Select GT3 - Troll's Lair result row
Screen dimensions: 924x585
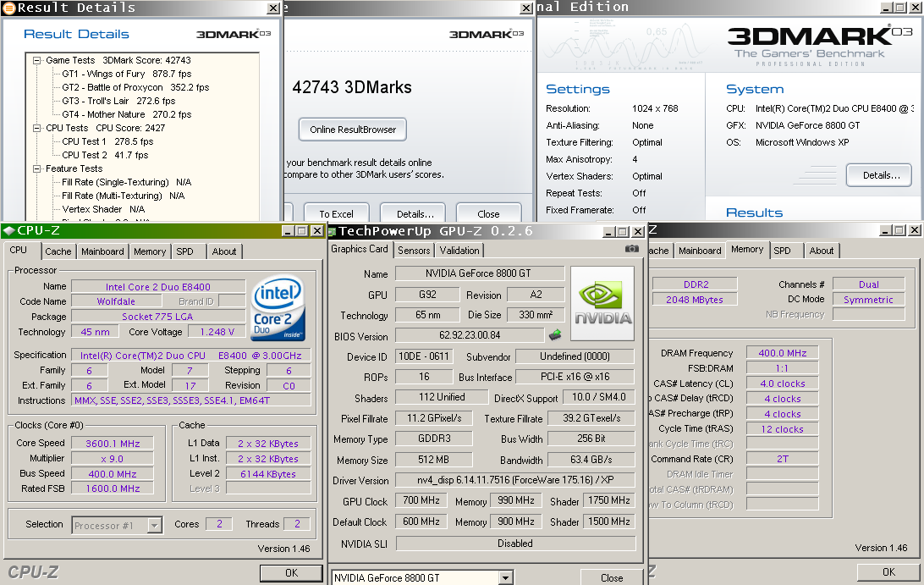[118, 101]
